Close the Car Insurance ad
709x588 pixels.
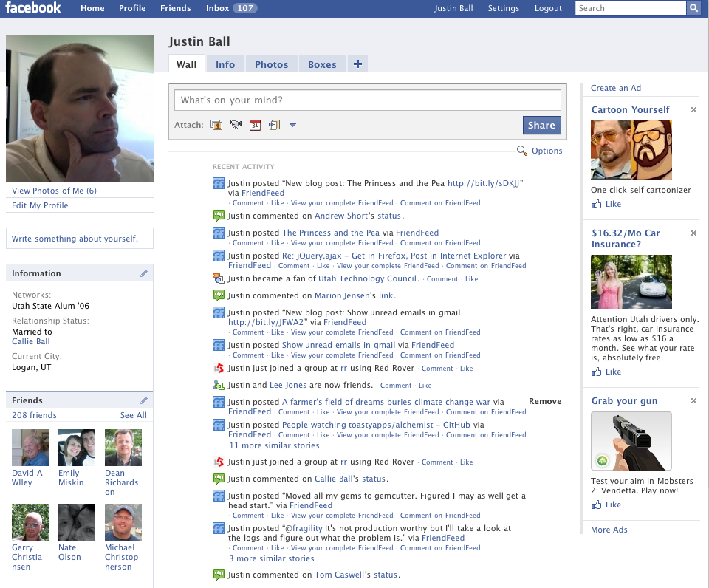[693, 233]
